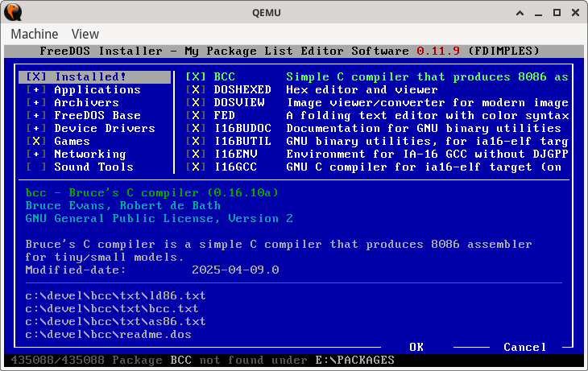588x371 pixels.
Task: Click the 'GNU C compiler for ia16-elf' description
Action: [424, 167]
